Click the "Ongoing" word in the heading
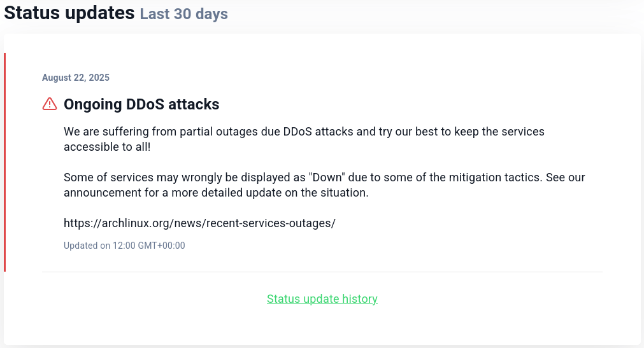The width and height of the screenshot is (644, 348). 93,104
